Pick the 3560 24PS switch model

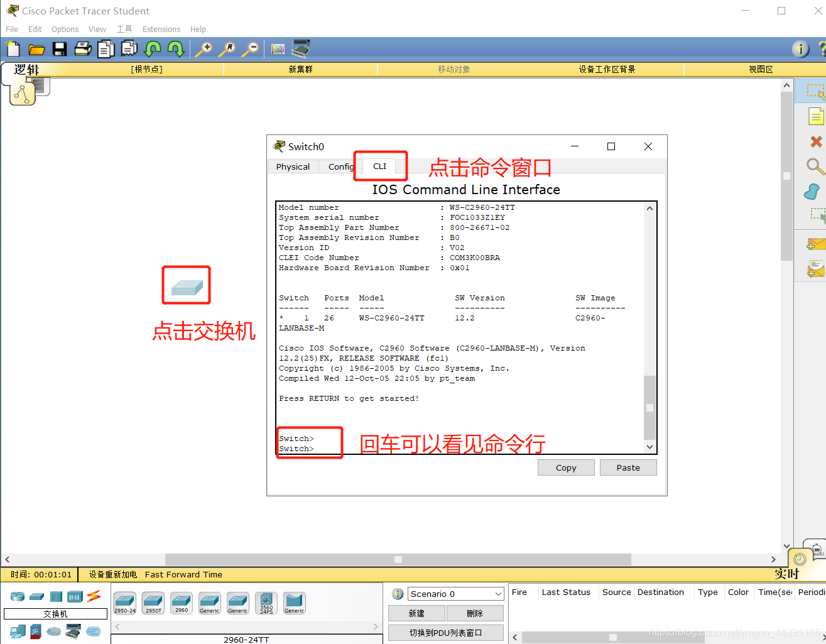tap(266, 603)
